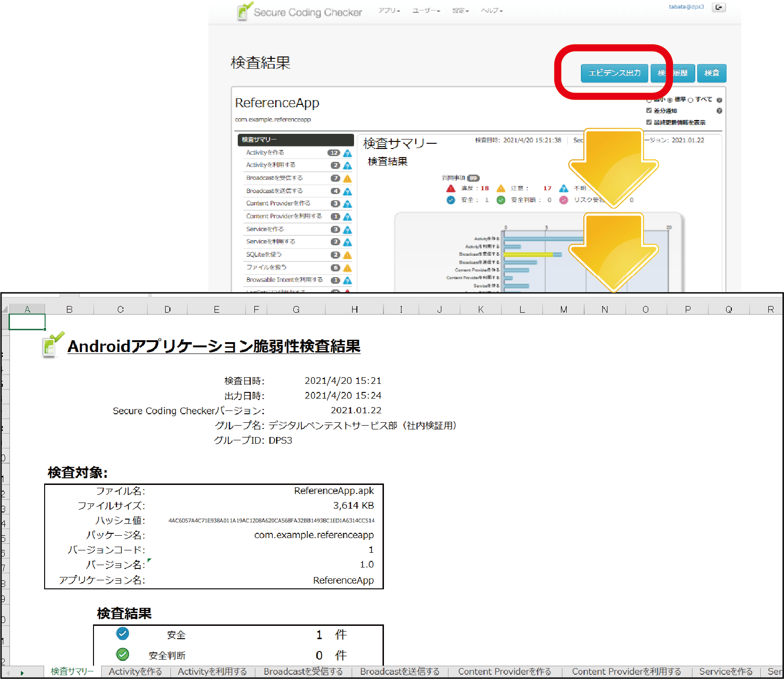Click the yellow Broadcastを受信する chart bar

click(528, 254)
